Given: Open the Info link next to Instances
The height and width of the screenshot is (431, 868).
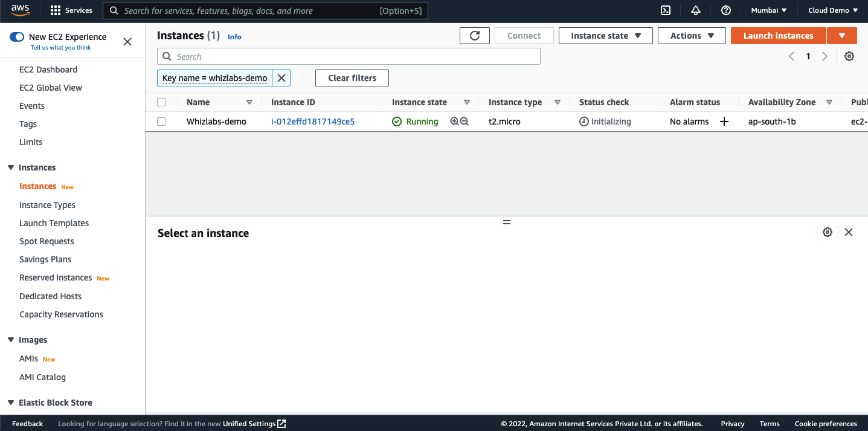Looking at the screenshot, I should tap(234, 37).
